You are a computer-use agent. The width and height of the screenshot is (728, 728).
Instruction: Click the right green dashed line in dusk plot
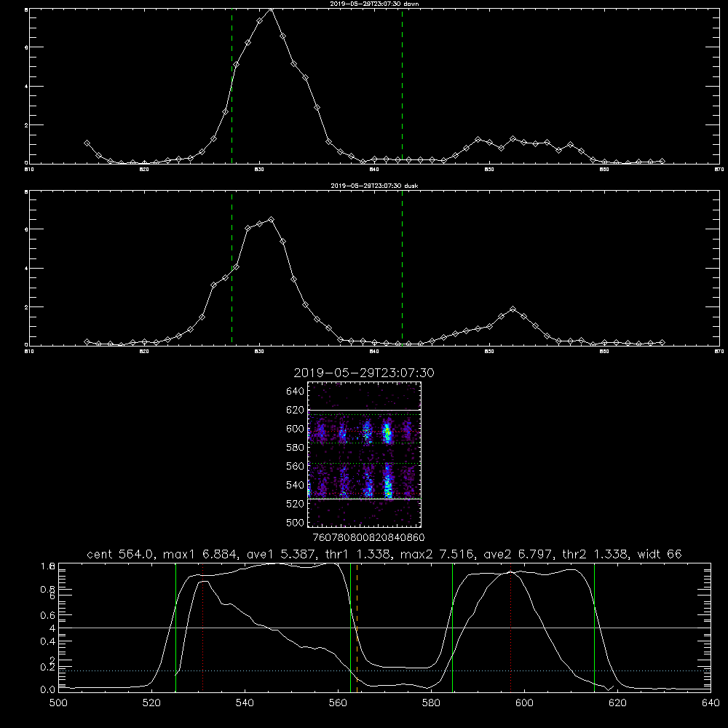(402, 269)
